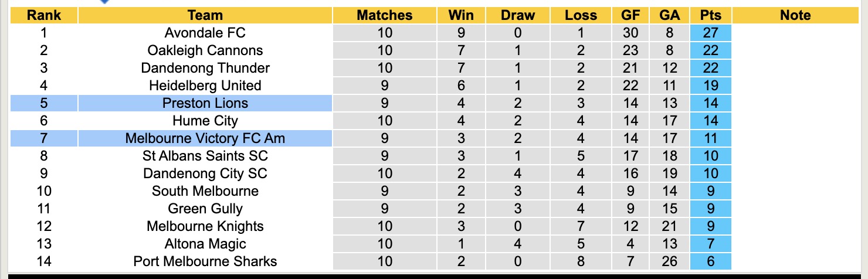Viewport: 868px width, 279px height.
Task: Select the GA column header
Action: pyautogui.click(x=670, y=15)
